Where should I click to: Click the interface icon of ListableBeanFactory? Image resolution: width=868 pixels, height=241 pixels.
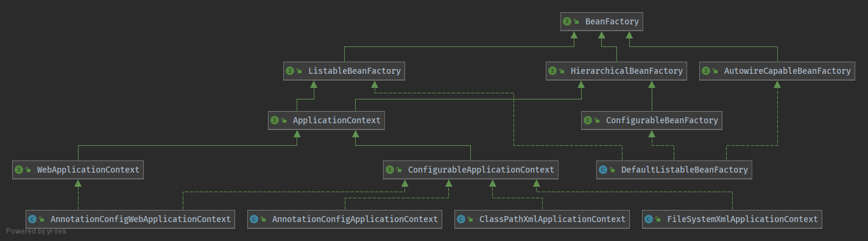coord(290,71)
